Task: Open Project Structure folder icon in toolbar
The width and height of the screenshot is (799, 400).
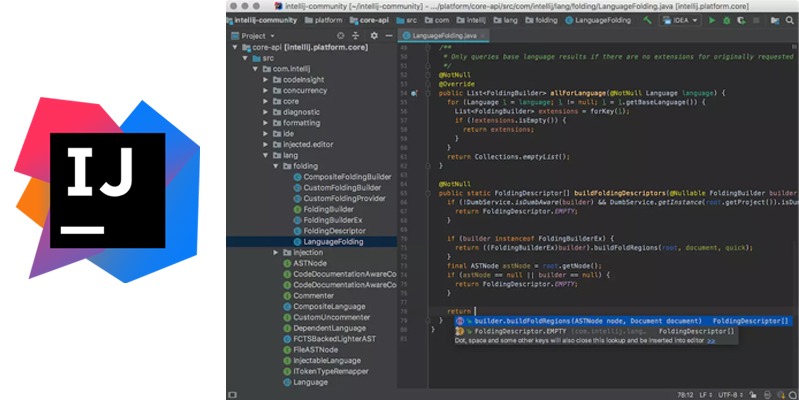Action: [775, 20]
